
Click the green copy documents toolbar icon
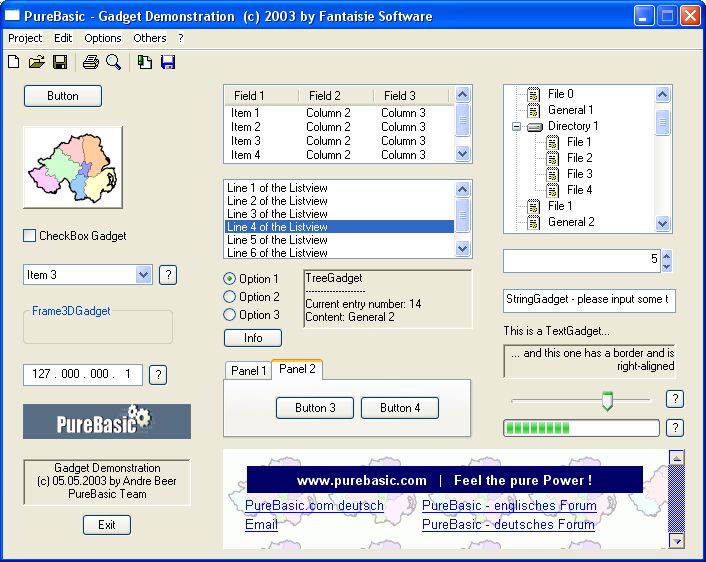[x=145, y=62]
